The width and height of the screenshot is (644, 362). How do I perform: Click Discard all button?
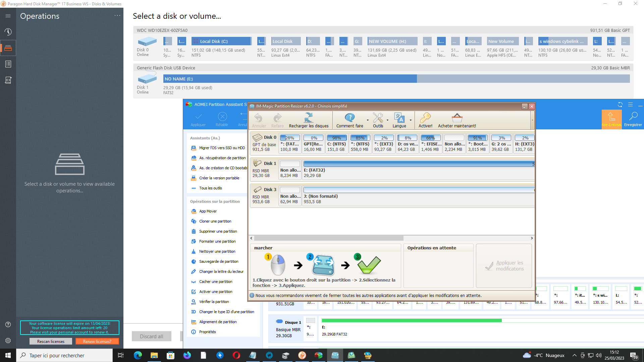tap(152, 336)
